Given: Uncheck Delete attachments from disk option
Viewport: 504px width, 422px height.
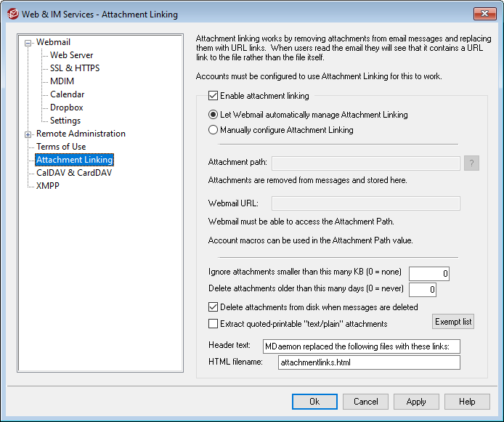Looking at the screenshot, I should pos(213,307).
